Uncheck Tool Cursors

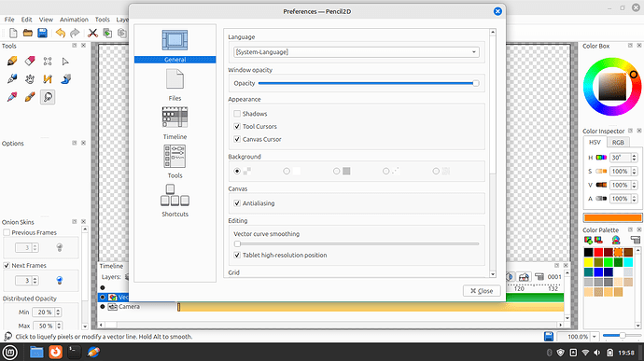(237, 127)
